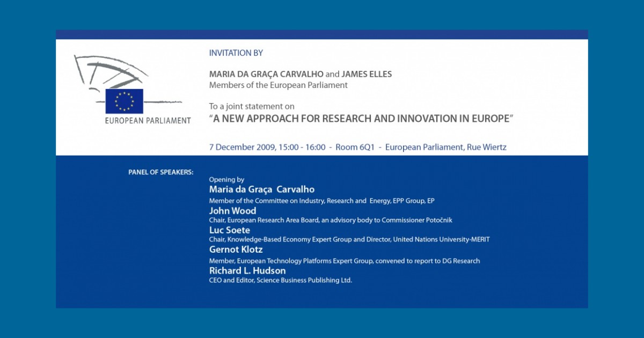Select speaker "Maria da Graça Carvalho" under Opening by

pyautogui.click(x=262, y=189)
